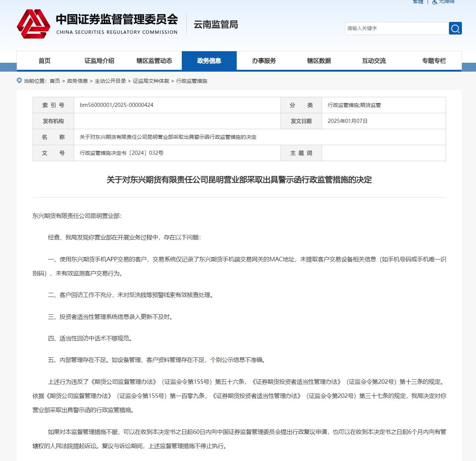This screenshot has width=476, height=461.
Task: Click the paragraph starting 如果对本监督管理措施不服
Action: click(x=239, y=439)
